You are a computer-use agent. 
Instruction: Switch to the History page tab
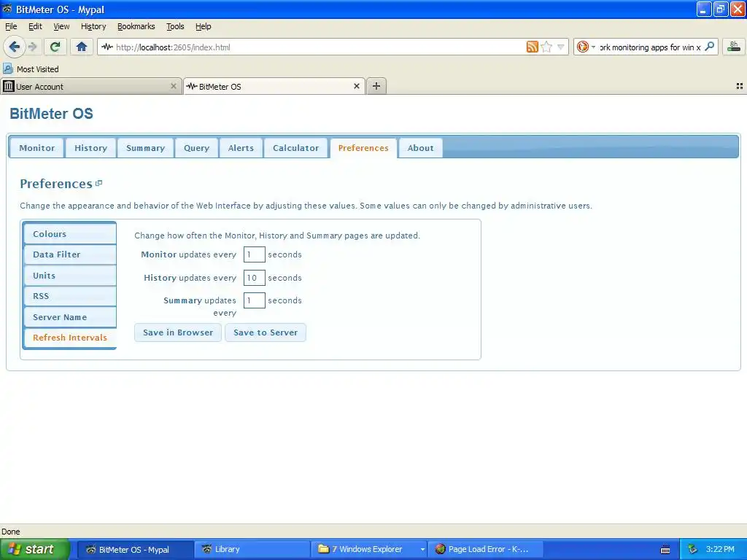[90, 148]
